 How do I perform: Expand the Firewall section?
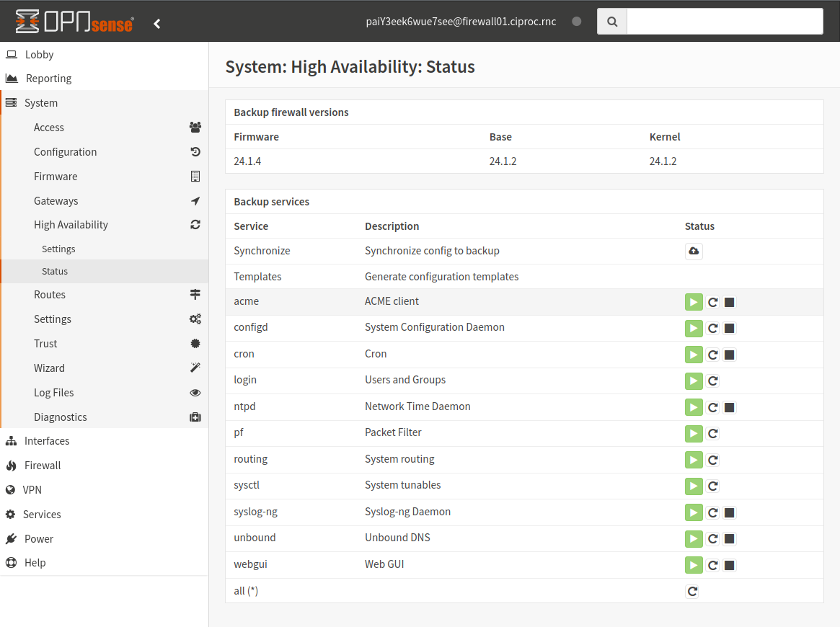(43, 465)
